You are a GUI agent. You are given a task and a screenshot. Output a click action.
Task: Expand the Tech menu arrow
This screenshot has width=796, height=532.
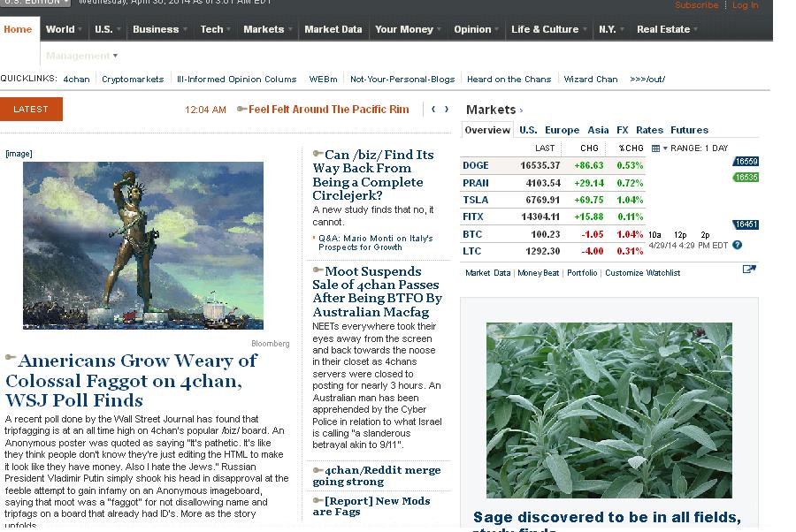pos(228,29)
